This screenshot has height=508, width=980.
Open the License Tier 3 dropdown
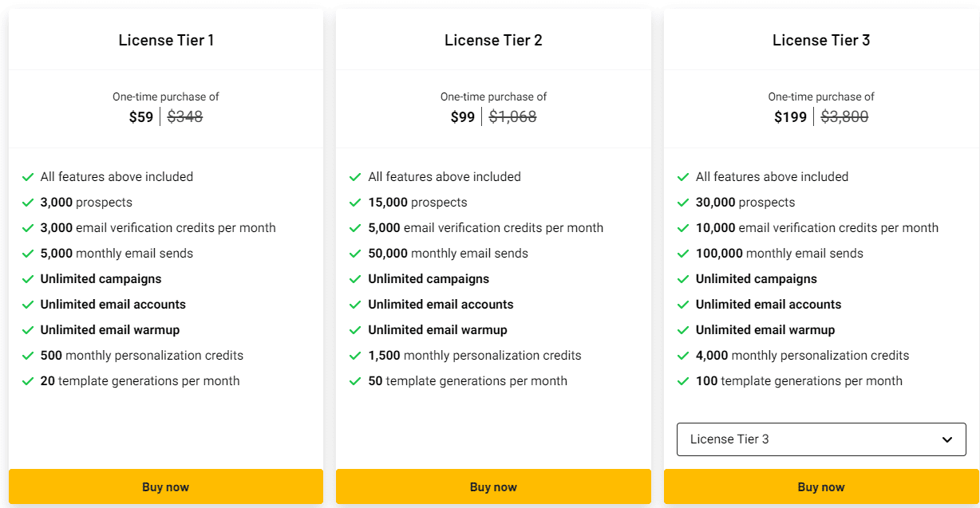pos(821,439)
